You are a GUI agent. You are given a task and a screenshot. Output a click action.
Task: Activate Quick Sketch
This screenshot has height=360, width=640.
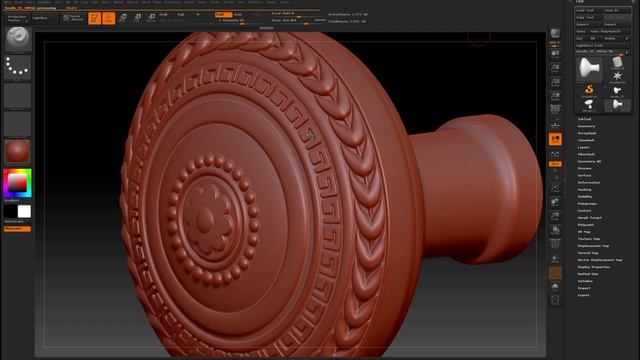click(x=73, y=18)
